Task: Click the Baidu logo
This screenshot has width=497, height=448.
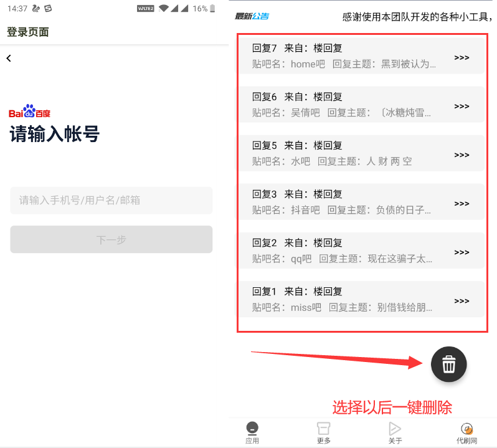Action: [x=29, y=112]
